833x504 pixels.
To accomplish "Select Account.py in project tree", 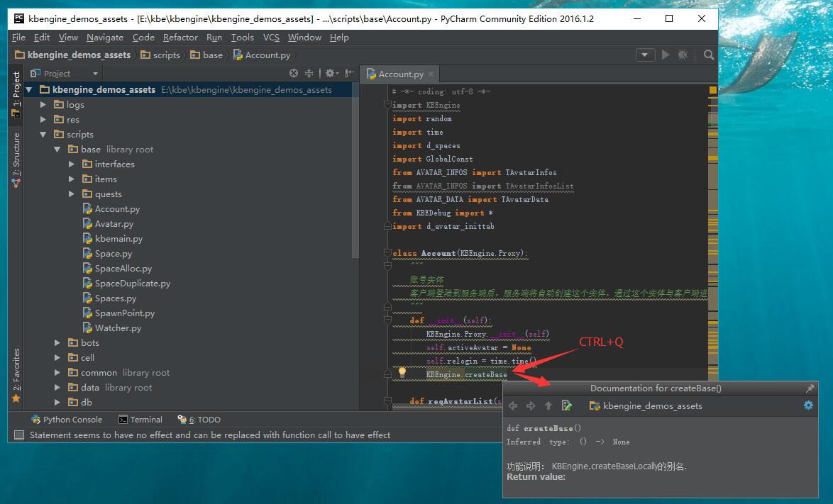I will click(x=117, y=208).
